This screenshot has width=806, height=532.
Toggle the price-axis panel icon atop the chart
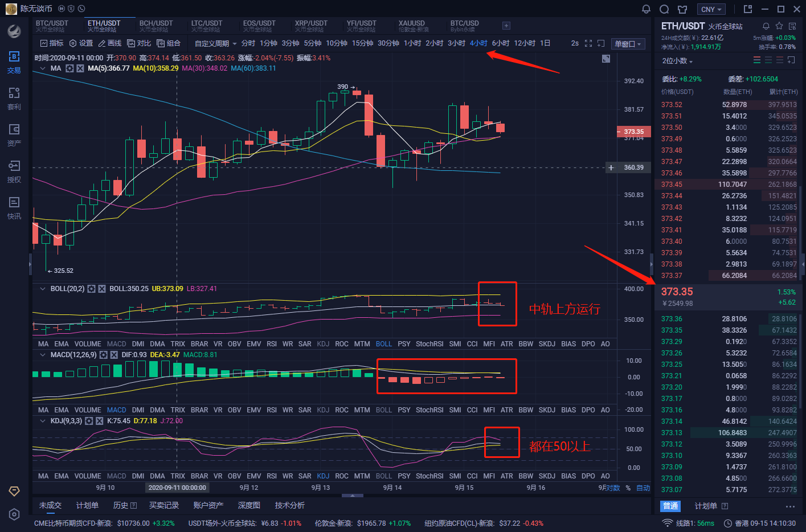[606, 59]
